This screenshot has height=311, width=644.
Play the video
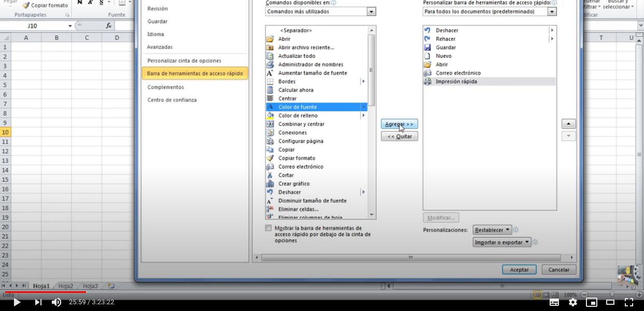(17, 302)
